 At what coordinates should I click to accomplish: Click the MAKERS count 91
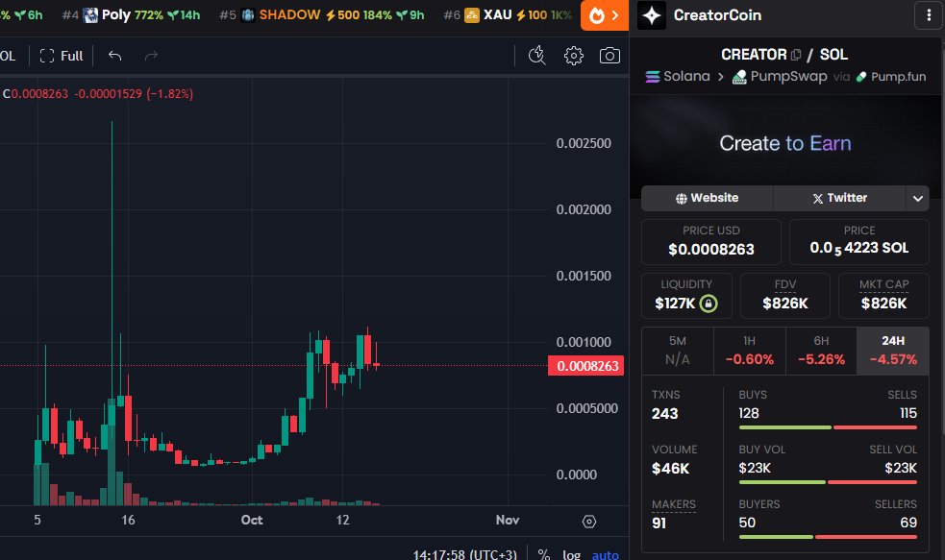[659, 523]
